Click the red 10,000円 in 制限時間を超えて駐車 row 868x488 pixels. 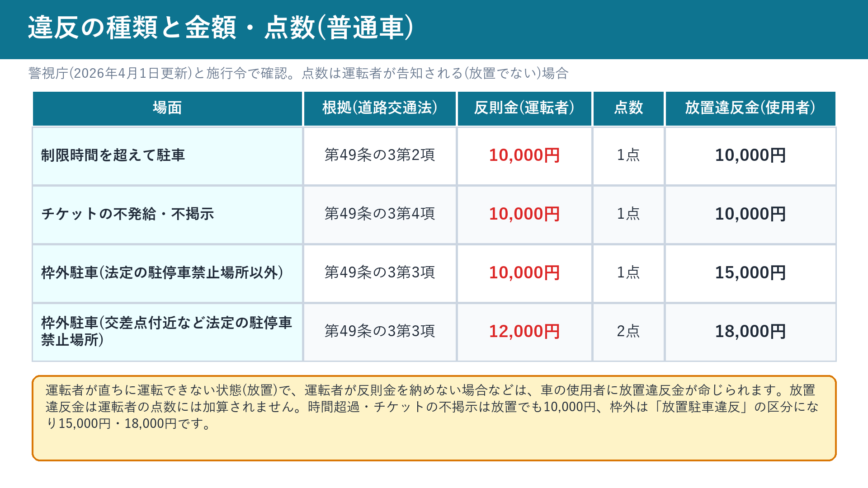click(524, 155)
